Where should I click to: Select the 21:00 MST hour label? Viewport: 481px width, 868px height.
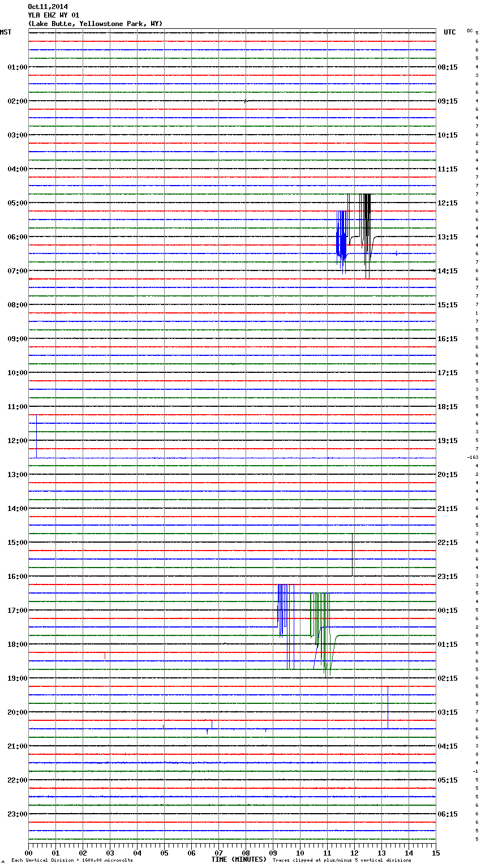18,746
